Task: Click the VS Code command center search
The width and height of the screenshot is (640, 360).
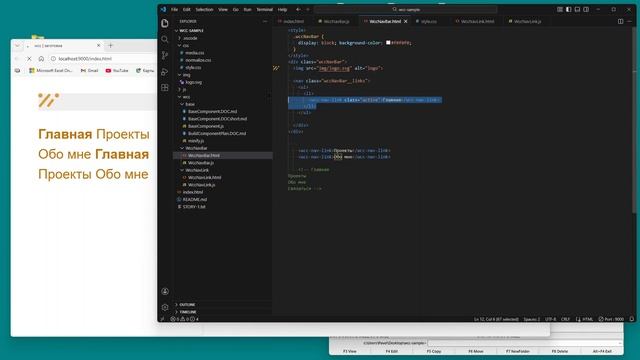Action: pos(406,9)
